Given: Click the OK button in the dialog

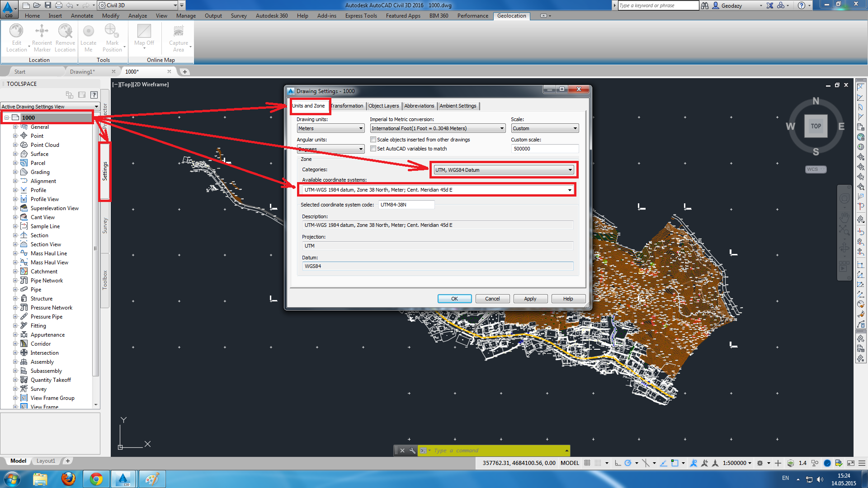Looking at the screenshot, I should point(454,299).
